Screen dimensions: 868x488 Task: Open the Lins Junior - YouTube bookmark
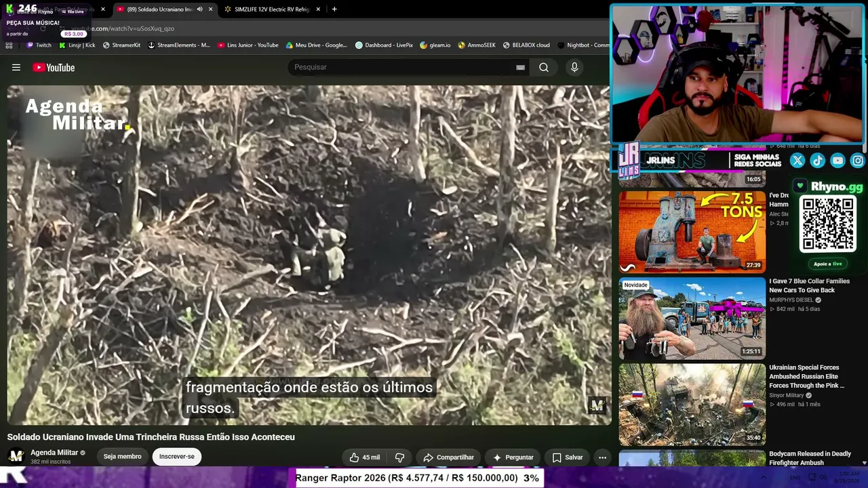tap(248, 45)
